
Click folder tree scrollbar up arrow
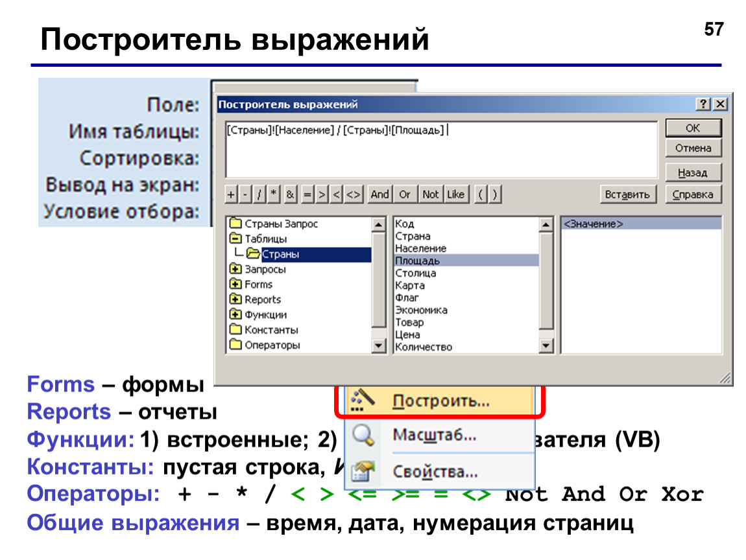pos(379,224)
